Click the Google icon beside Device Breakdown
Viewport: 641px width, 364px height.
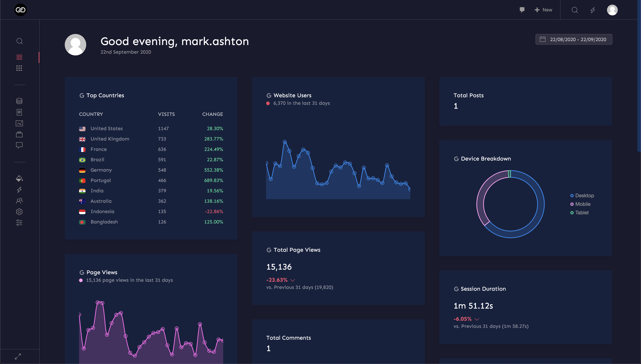point(456,159)
